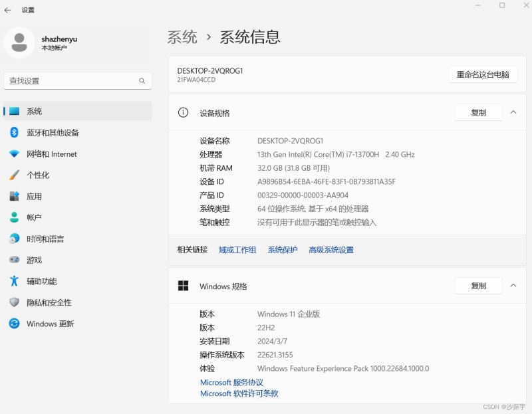Click the 设备 ID value A9896B54 text

click(x=327, y=181)
